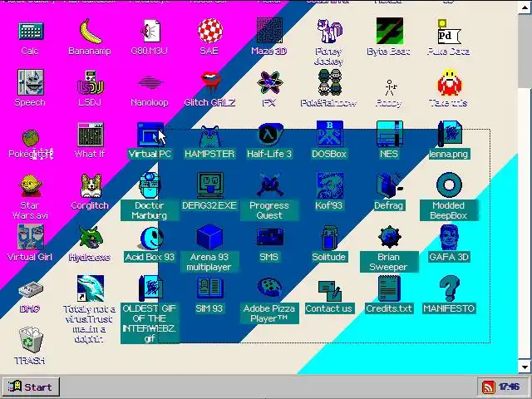Open the Byte Beat icon
532x399 pixels.
389,31
